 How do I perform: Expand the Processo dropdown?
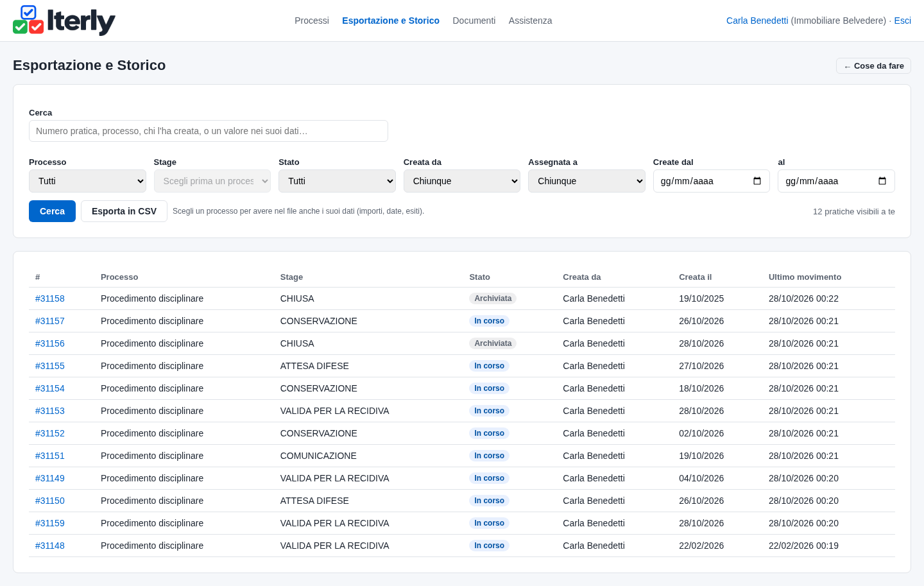[87, 181]
